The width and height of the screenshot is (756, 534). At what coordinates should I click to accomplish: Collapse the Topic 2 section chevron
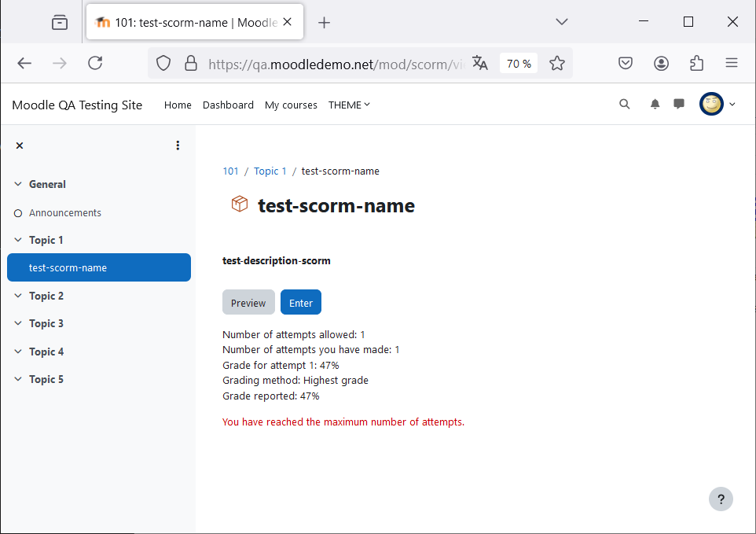coord(18,296)
